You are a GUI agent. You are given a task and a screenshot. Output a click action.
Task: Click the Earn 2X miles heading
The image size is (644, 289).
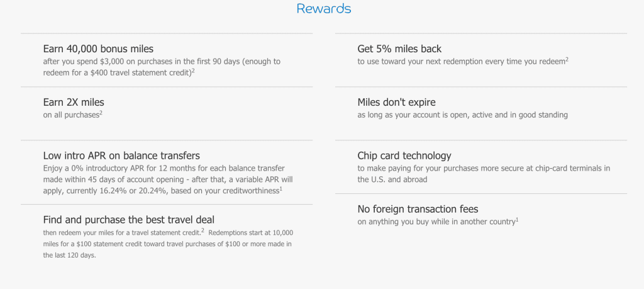point(74,102)
